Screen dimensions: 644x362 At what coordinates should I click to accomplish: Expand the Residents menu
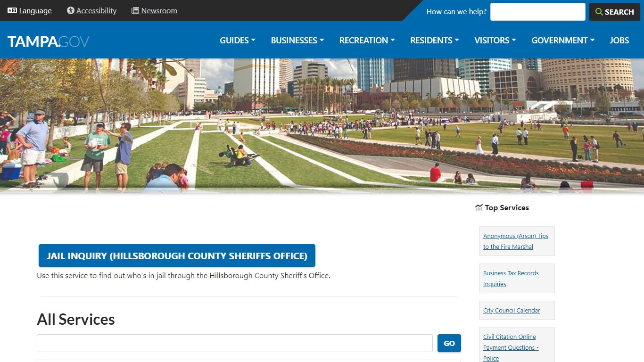(435, 40)
